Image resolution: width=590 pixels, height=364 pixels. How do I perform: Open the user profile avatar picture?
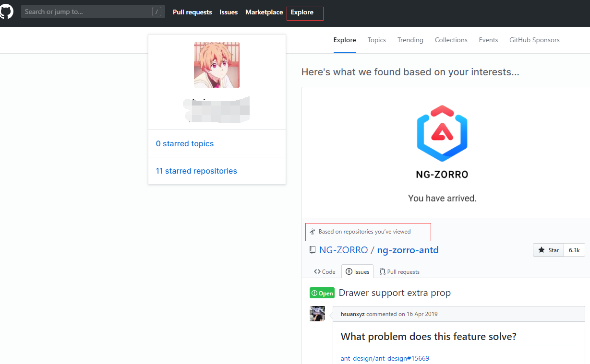(217, 65)
